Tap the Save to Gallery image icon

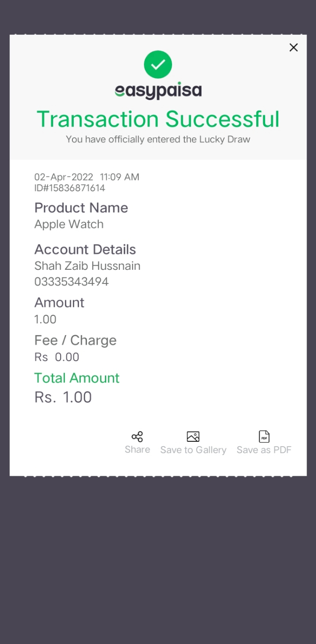[x=193, y=437]
